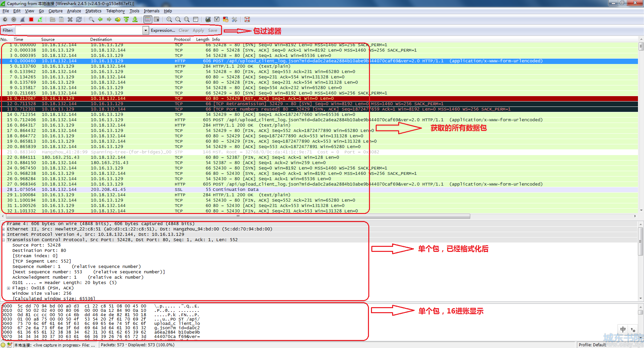The width and height of the screenshot is (644, 348).
Task: Select the Source Port: 52428 line
Action: 37,245
